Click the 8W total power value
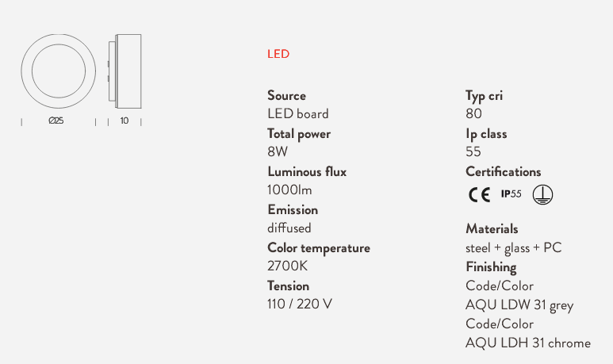 coord(278,151)
